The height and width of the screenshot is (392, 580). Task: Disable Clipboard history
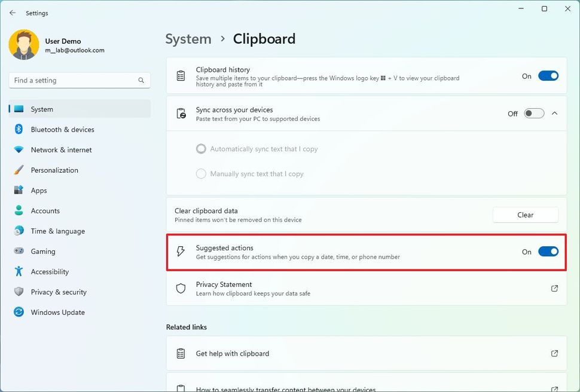tap(548, 76)
